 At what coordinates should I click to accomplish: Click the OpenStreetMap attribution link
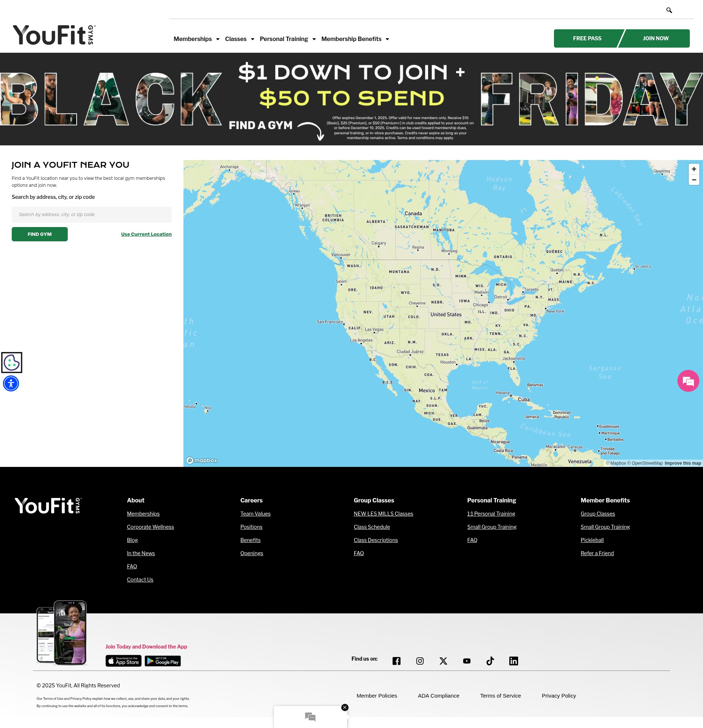pos(645,463)
